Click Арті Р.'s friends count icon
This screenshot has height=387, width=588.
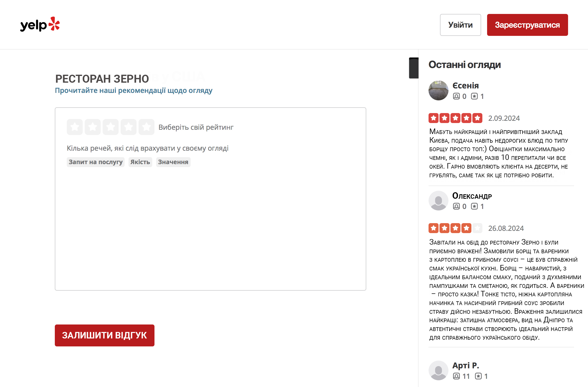click(x=456, y=376)
